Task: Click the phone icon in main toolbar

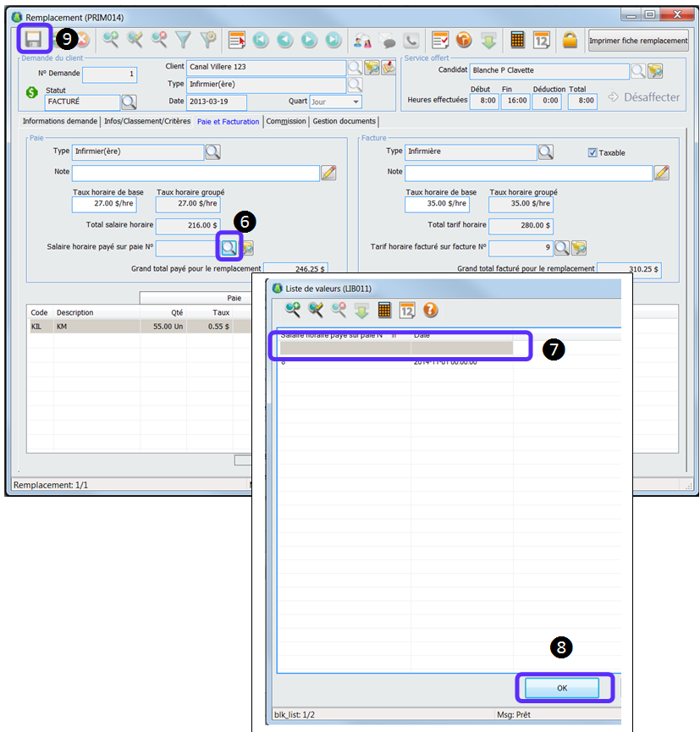Action: [411, 40]
